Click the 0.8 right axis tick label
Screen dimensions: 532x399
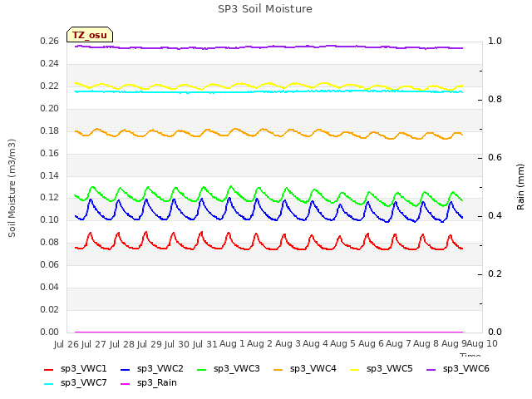pos(495,100)
